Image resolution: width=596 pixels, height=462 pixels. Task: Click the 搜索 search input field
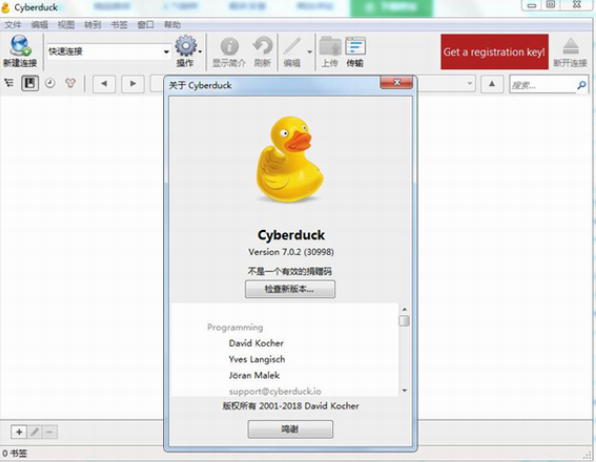(x=543, y=85)
